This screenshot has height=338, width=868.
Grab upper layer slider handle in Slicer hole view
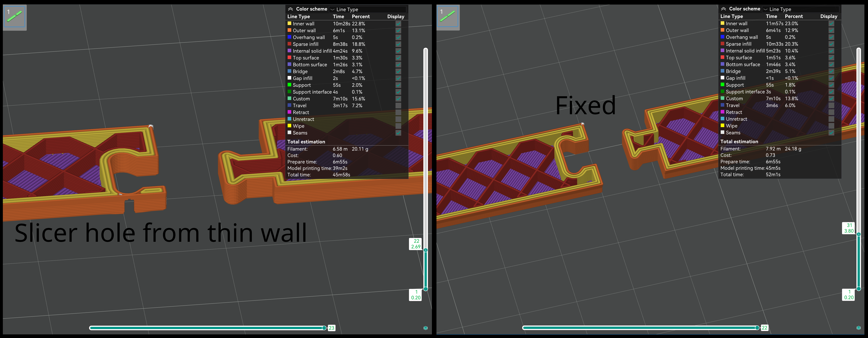[426, 250]
